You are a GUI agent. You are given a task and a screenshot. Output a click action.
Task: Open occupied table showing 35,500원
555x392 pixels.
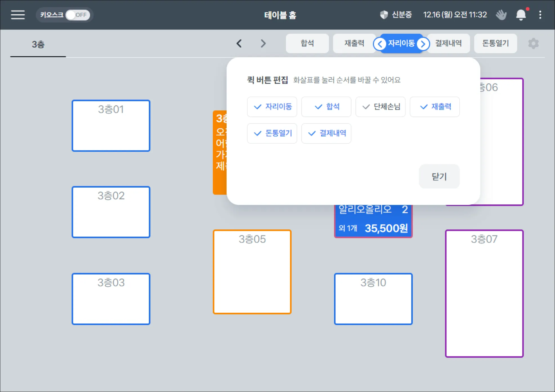coord(373,222)
